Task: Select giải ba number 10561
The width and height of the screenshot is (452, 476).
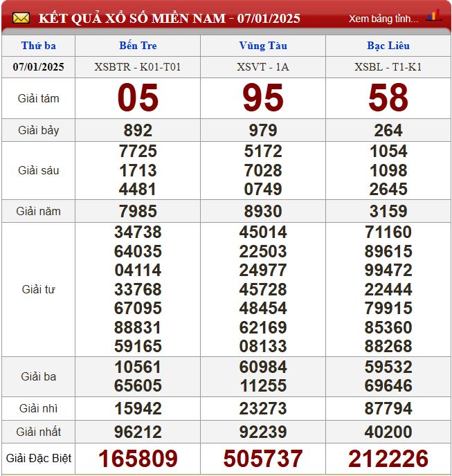Action: point(138,367)
